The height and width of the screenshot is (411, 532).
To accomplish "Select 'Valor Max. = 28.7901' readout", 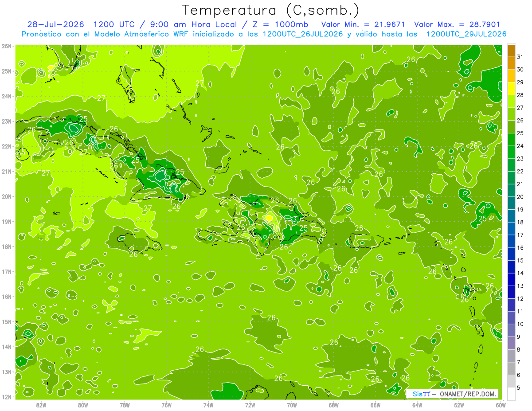I will 457,24.
